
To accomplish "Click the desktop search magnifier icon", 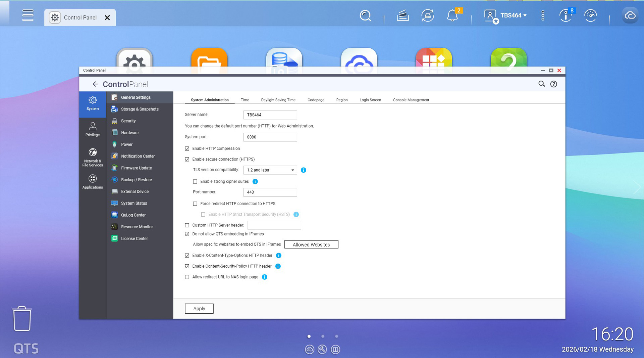I will point(365,16).
